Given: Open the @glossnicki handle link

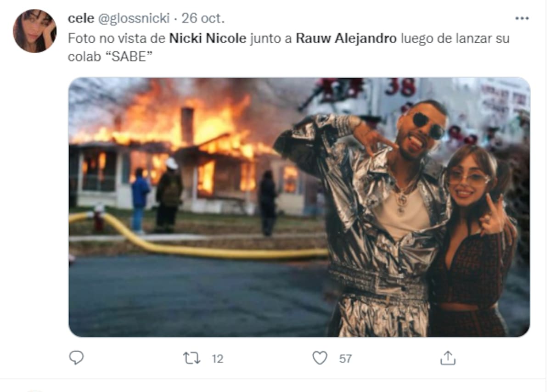Looking at the screenshot, I should (x=133, y=18).
